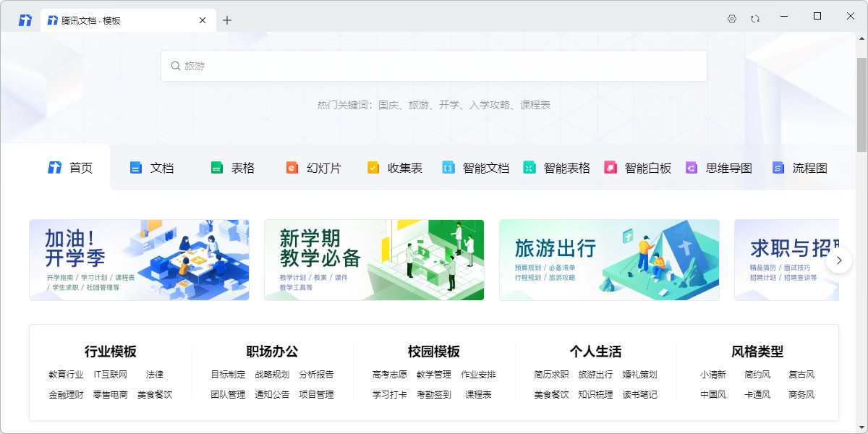Open the 婚礼策划 category link
This screenshot has width=868, height=434.
pyautogui.click(x=640, y=375)
